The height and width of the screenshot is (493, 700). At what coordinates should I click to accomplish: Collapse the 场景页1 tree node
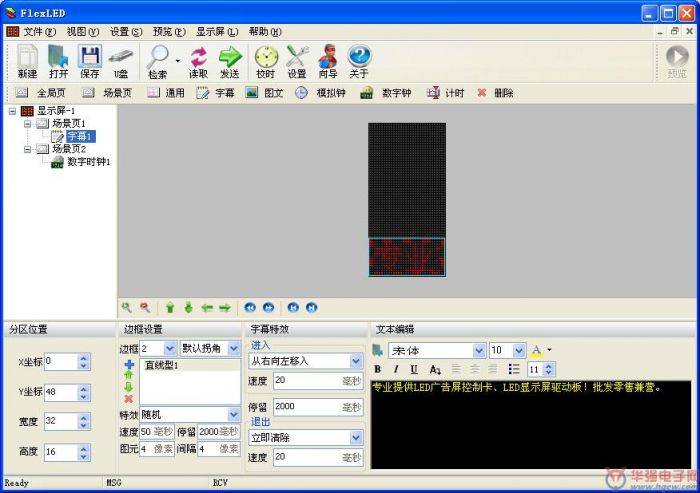28,124
